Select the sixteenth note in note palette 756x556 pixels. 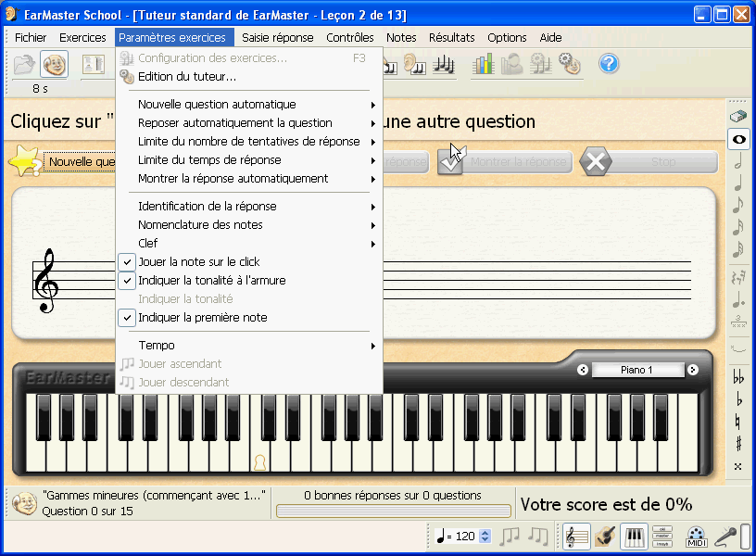(x=738, y=227)
